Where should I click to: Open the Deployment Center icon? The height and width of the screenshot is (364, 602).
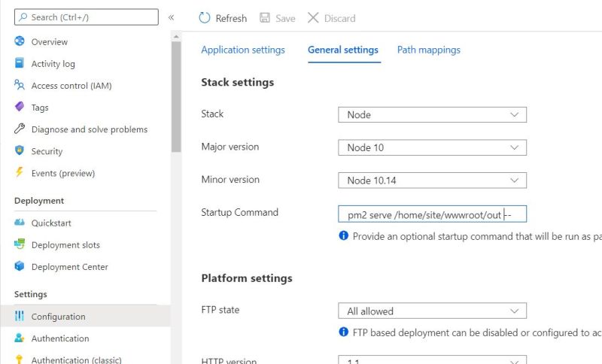click(x=20, y=266)
